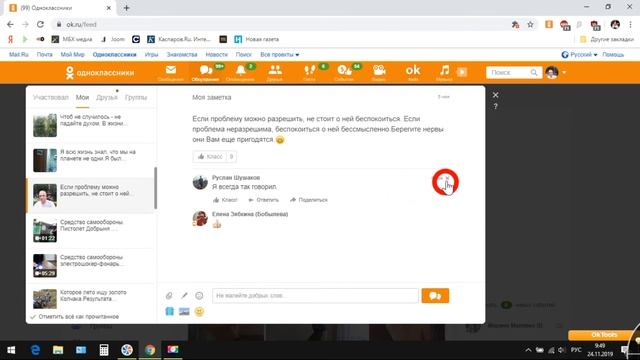Click the blue sticker card icon
Image resolution: width=640 pixels, height=360 pixels.
pos(169,311)
